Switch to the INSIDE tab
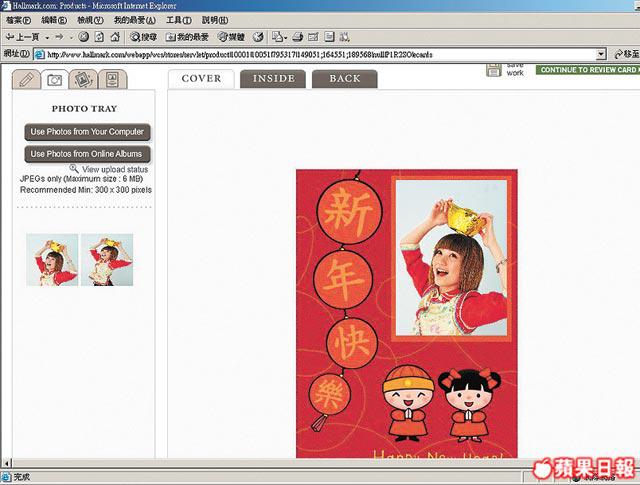 pyautogui.click(x=273, y=78)
